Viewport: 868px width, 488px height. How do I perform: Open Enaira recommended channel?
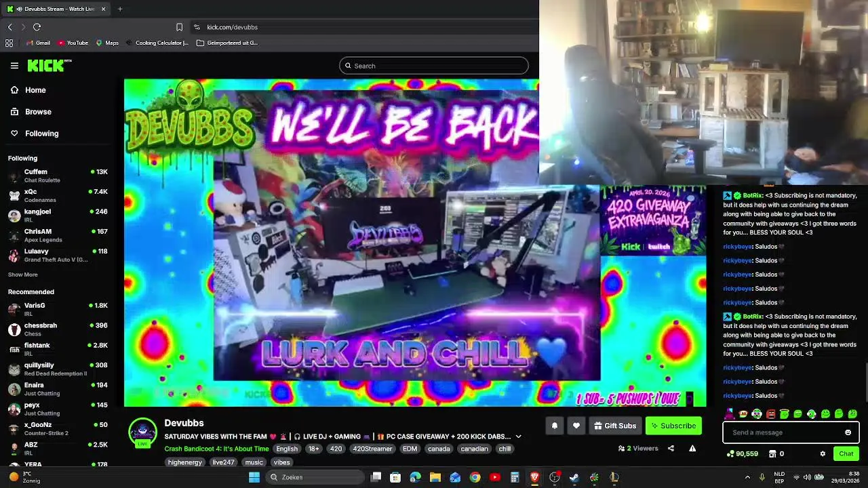[x=58, y=389]
